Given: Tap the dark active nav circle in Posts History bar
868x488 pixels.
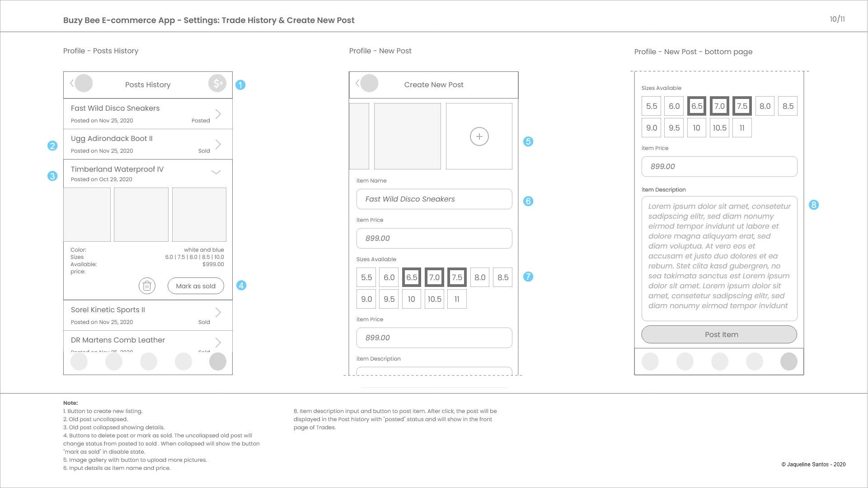Looking at the screenshot, I should 218,361.
